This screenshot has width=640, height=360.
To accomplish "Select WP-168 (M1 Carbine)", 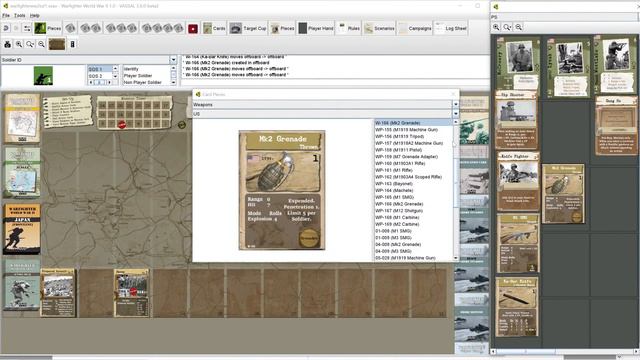I will point(413,218).
